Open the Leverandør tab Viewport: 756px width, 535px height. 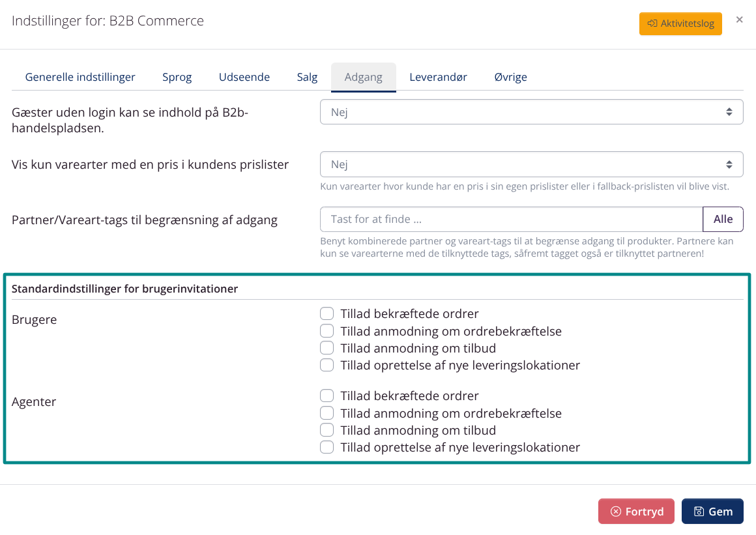click(x=439, y=77)
